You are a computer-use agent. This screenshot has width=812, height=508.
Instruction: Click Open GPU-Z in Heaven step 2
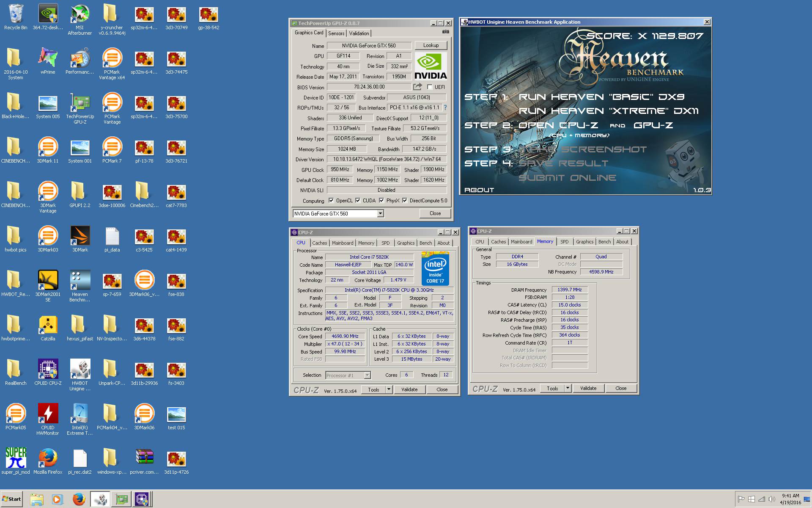tap(653, 125)
